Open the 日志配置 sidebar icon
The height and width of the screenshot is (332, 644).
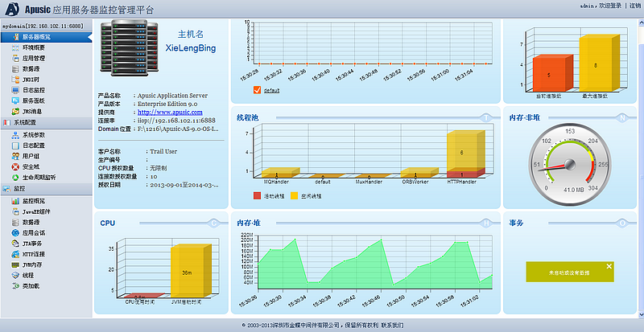15,146
